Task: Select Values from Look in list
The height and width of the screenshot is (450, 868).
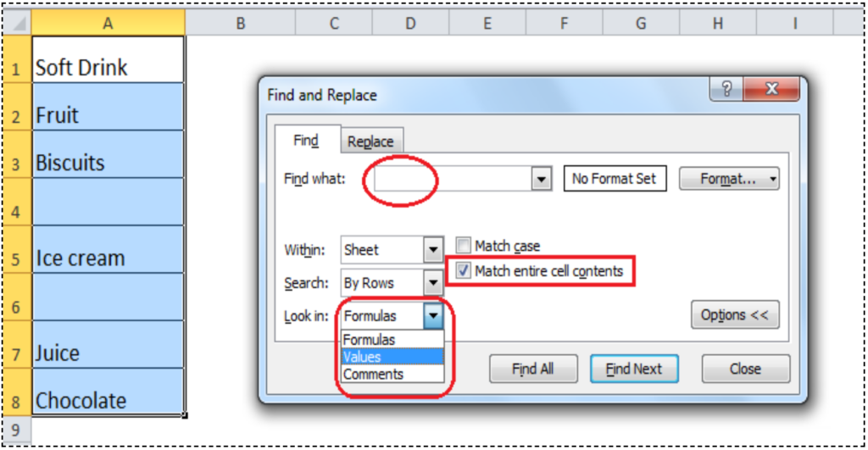Action: (x=392, y=357)
